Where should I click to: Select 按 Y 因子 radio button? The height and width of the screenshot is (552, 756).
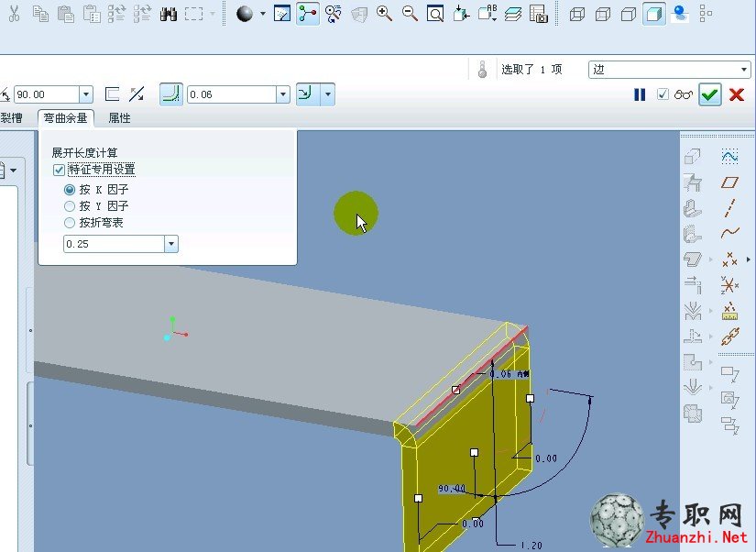click(70, 206)
